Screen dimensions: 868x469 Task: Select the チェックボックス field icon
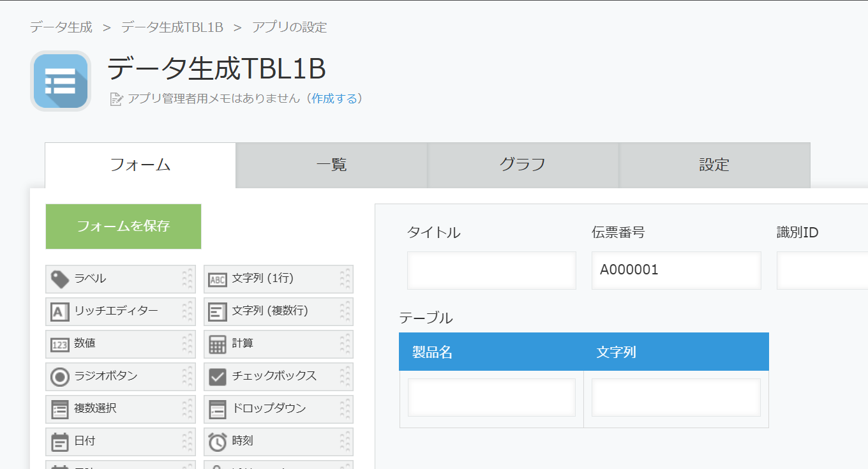click(x=218, y=377)
